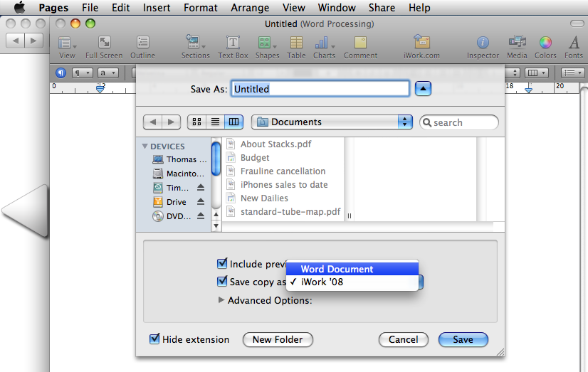The width and height of the screenshot is (588, 372).
Task: Collapse the DEVICES sidebar section
Action: click(x=145, y=147)
